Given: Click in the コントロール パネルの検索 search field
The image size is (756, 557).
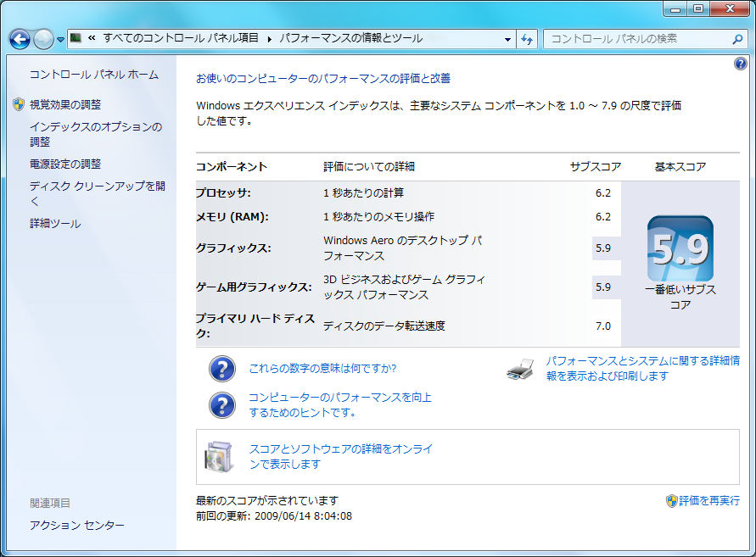Looking at the screenshot, I should (636, 39).
